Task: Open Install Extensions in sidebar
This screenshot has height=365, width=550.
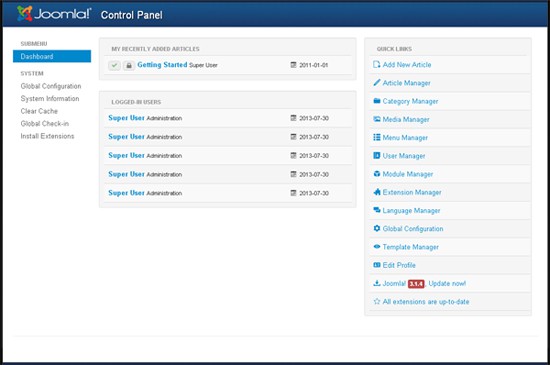Action: coord(47,136)
